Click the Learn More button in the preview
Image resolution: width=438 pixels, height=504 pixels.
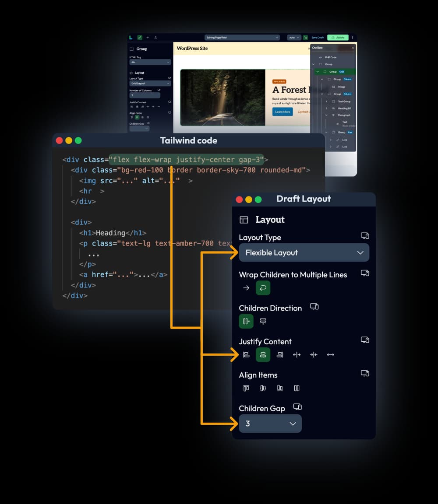click(x=282, y=112)
